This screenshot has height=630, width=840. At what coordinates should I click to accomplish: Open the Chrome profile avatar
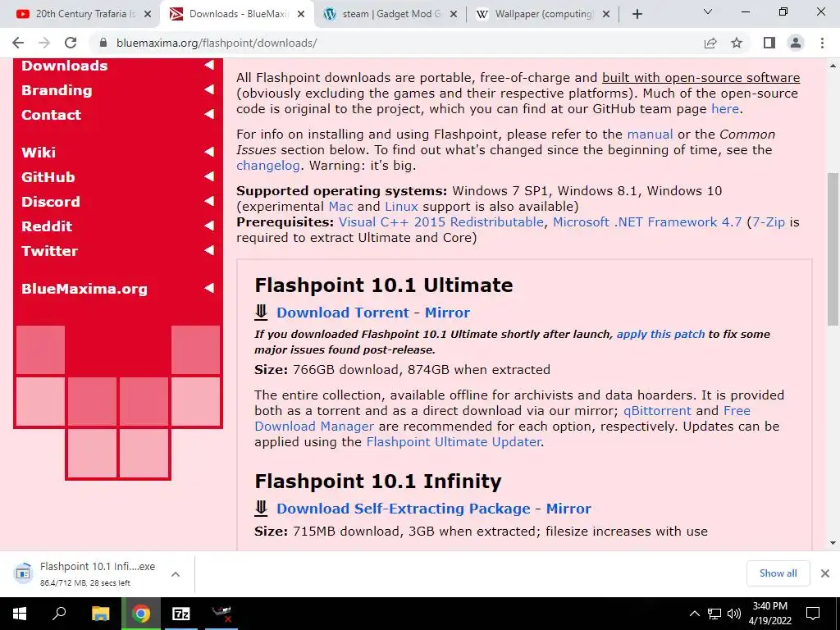796,43
